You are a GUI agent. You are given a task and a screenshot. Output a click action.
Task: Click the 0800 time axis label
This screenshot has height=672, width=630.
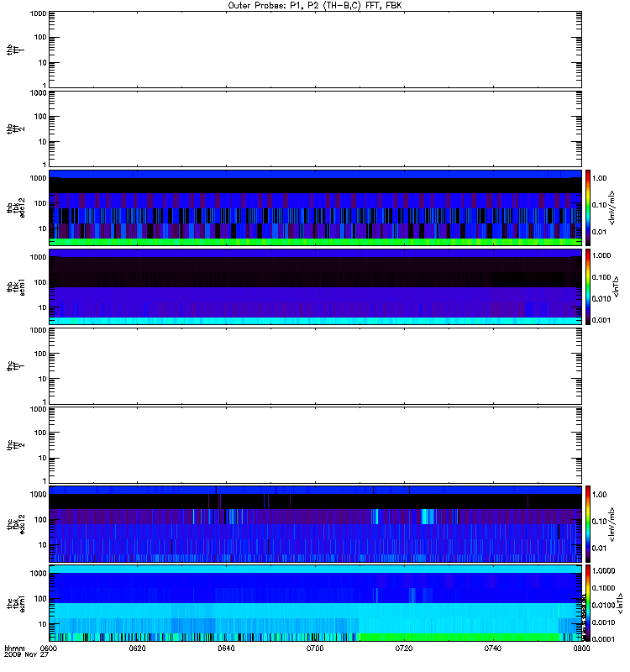(581, 648)
